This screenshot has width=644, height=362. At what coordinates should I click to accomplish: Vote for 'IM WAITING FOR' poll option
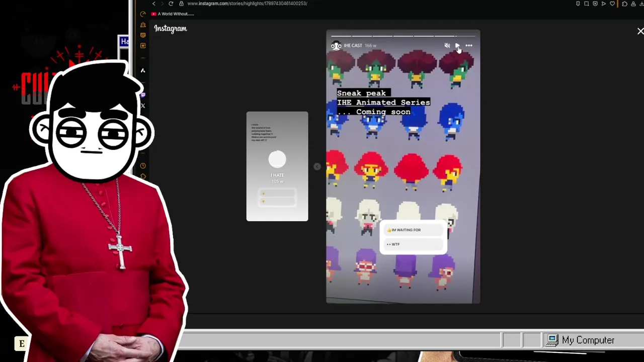(413, 230)
